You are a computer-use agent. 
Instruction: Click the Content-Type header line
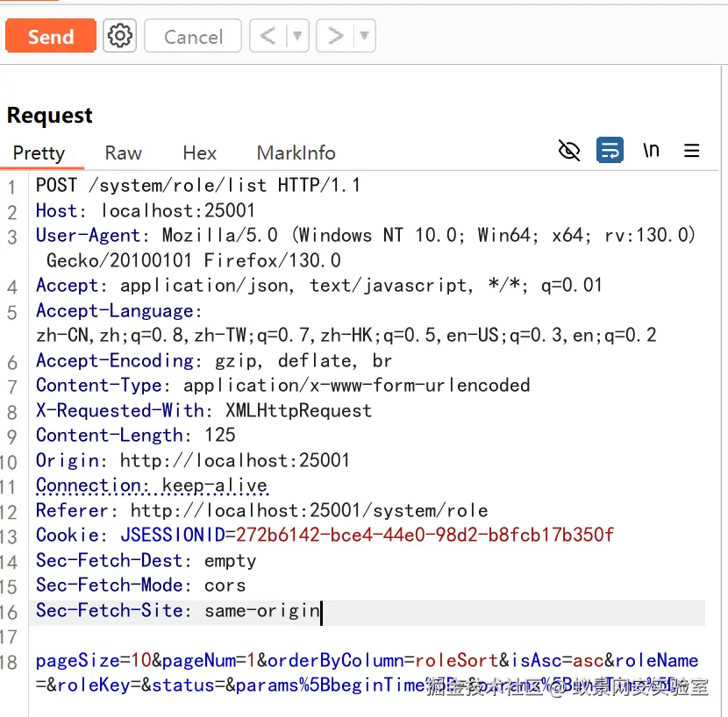point(282,386)
